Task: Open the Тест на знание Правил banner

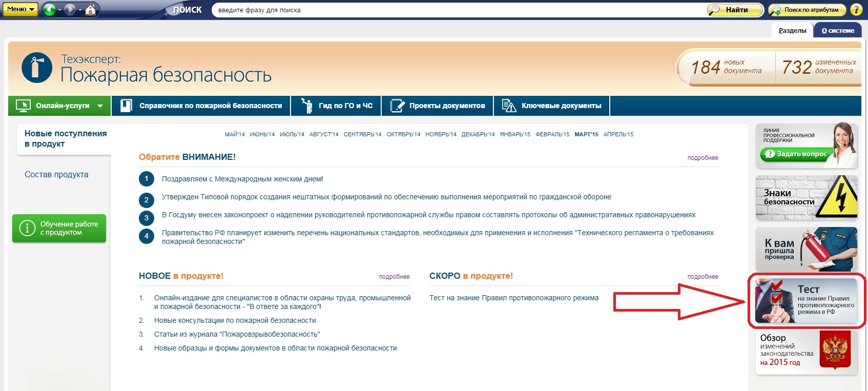Action: 806,301
